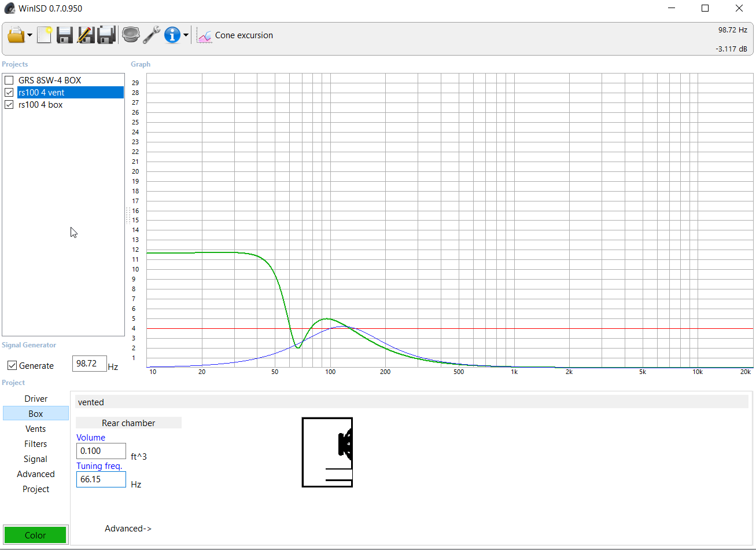Open the Vents tab
The width and height of the screenshot is (756, 550).
(36, 429)
